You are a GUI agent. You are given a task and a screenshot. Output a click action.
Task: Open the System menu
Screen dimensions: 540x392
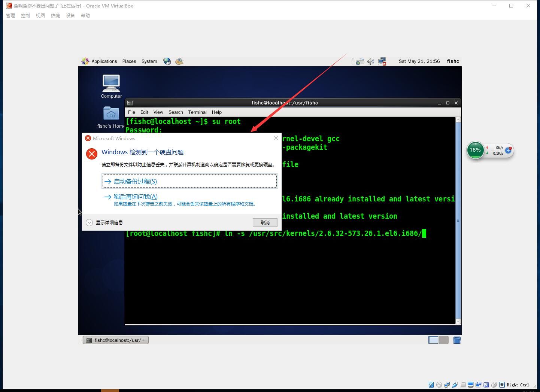pyautogui.click(x=149, y=61)
